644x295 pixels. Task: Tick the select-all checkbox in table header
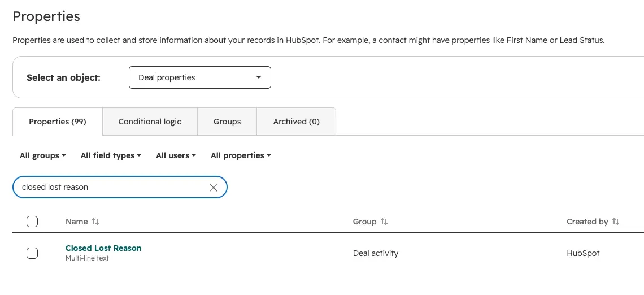[x=32, y=222]
